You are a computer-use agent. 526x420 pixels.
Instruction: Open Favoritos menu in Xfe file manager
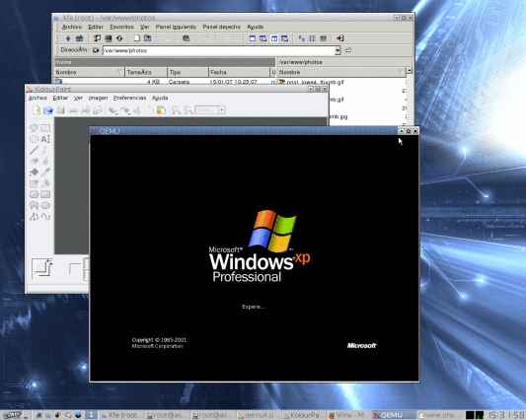121,27
